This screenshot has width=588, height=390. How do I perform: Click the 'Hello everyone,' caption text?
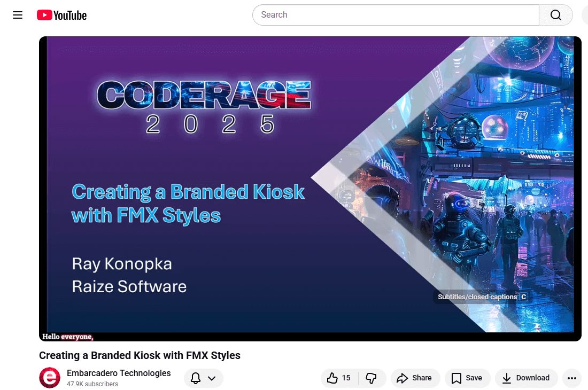[x=67, y=337]
